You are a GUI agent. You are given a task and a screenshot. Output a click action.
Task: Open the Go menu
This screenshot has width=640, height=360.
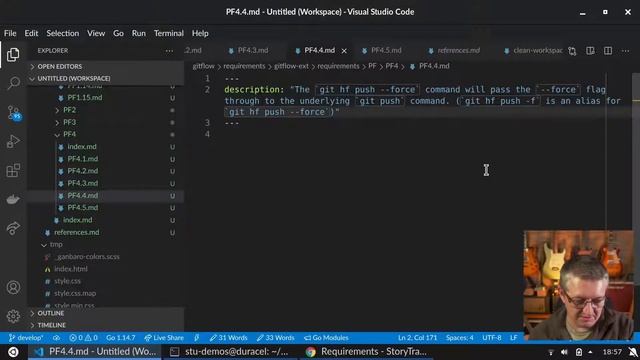pyautogui.click(x=118, y=33)
